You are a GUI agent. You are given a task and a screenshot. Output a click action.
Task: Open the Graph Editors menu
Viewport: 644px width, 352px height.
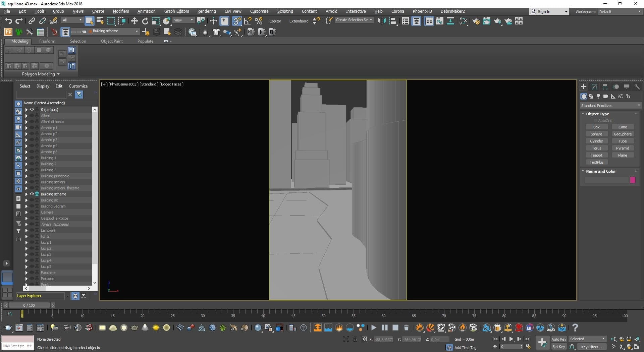(x=176, y=11)
